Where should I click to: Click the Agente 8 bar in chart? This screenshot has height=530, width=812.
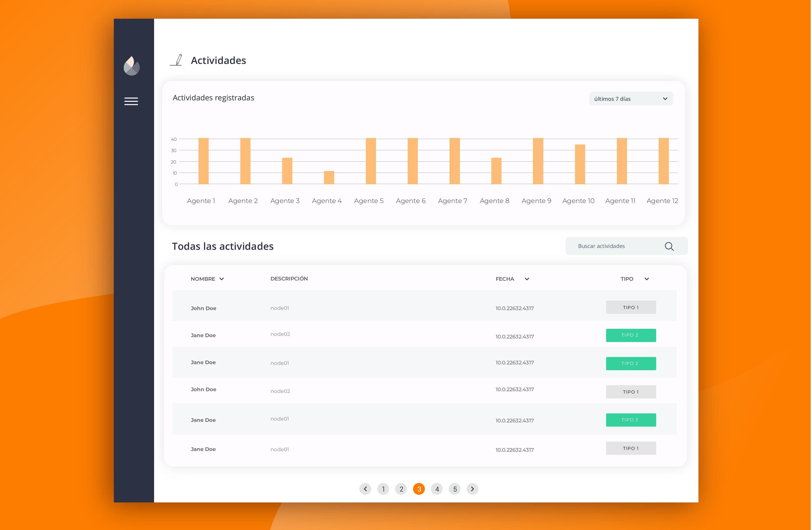click(x=496, y=171)
